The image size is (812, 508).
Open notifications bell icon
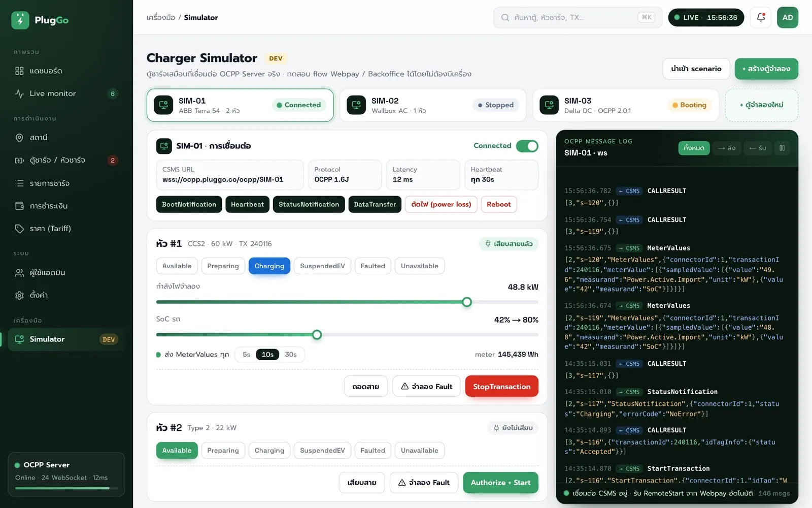pyautogui.click(x=761, y=17)
